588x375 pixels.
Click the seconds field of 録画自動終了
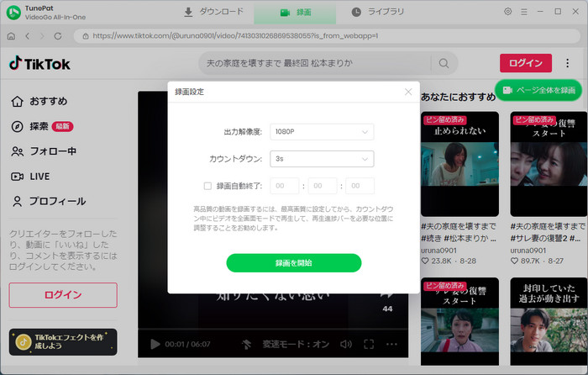tap(360, 186)
